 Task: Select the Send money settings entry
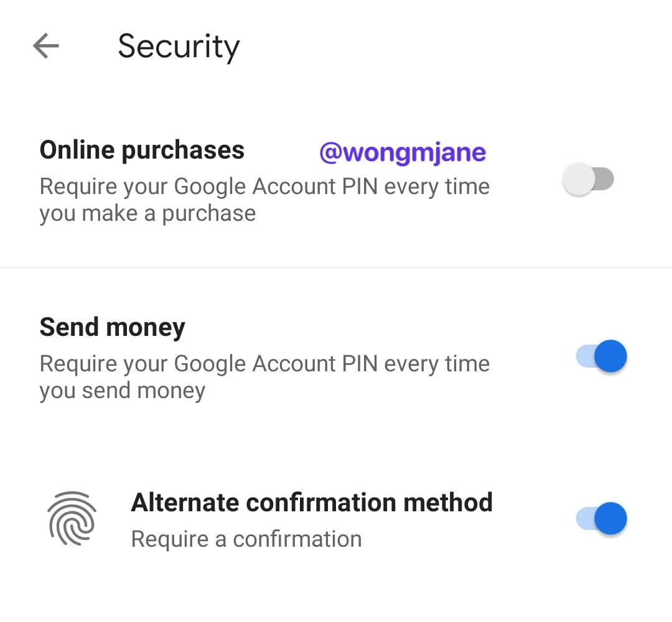point(249,358)
